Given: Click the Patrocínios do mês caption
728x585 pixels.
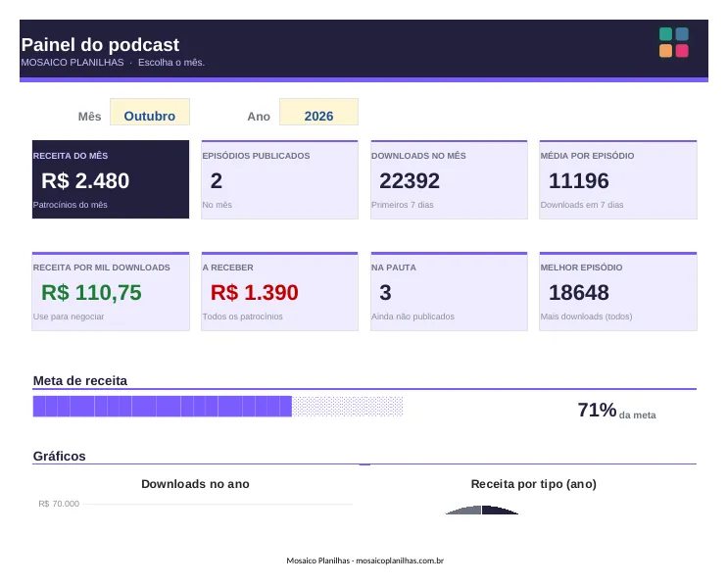Looking at the screenshot, I should tap(71, 205).
